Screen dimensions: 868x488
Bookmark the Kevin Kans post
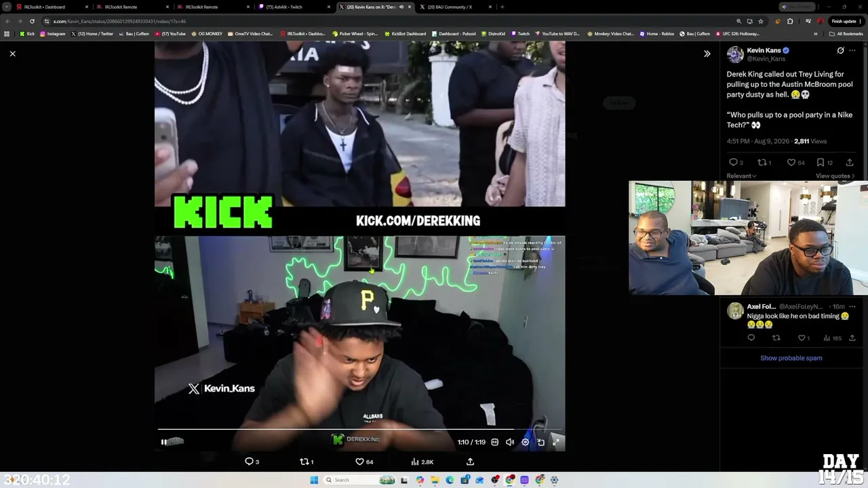[x=824, y=163]
